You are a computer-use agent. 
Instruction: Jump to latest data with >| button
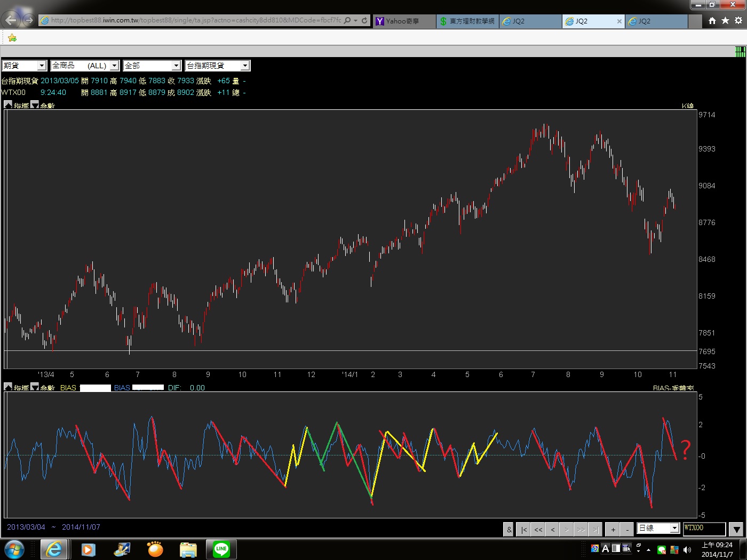click(595, 529)
